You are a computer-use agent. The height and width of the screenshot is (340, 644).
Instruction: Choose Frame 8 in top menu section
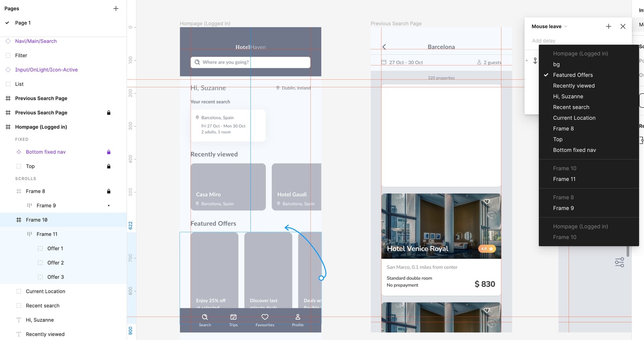[589, 129]
